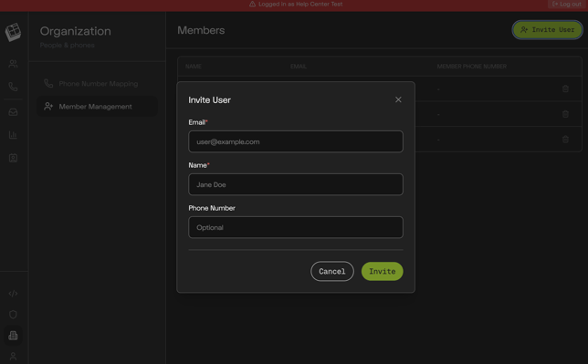Open the inbox icon in sidebar
Image resolution: width=588 pixels, height=364 pixels.
coord(13,112)
